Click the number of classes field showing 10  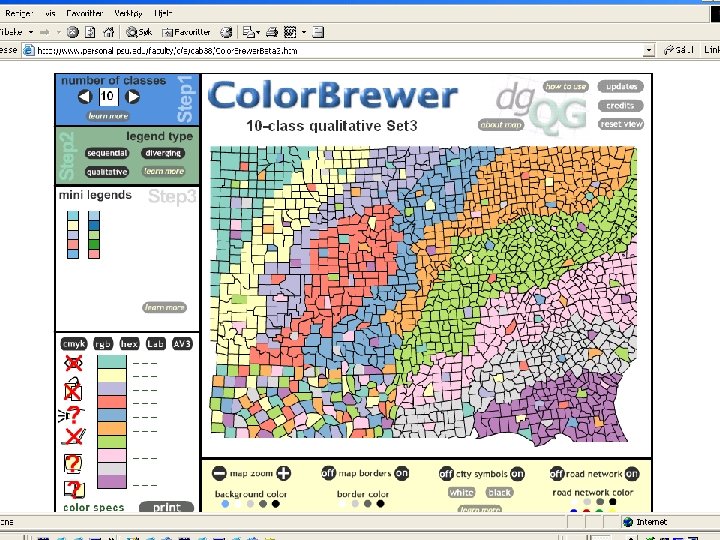[x=108, y=96]
